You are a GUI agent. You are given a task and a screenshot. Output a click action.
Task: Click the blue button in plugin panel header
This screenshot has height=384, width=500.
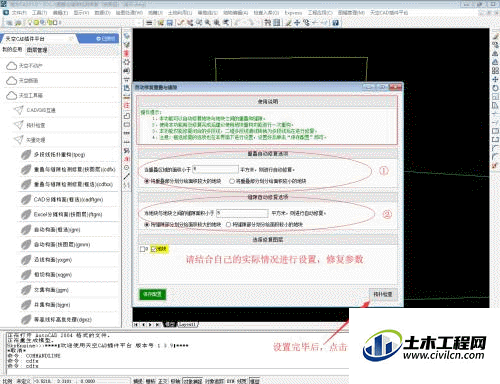pos(106,39)
